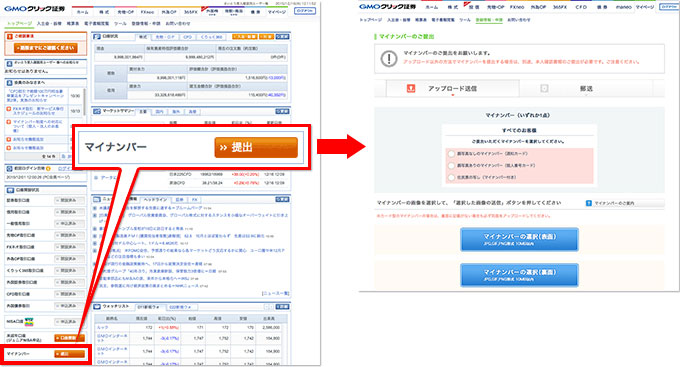Click the small マイナンバー 提出 button in sidebar
The height and width of the screenshot is (367, 680).
pos(69,354)
